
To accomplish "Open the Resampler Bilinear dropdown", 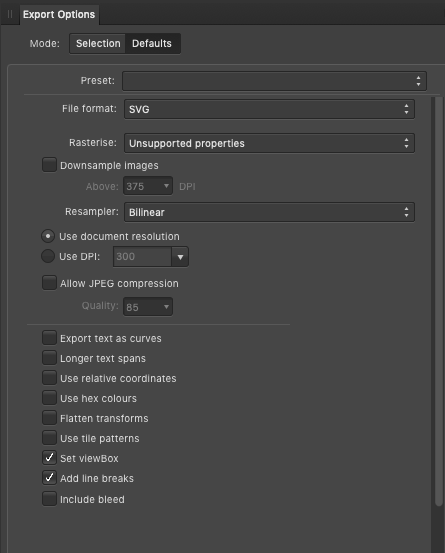I will [269, 212].
